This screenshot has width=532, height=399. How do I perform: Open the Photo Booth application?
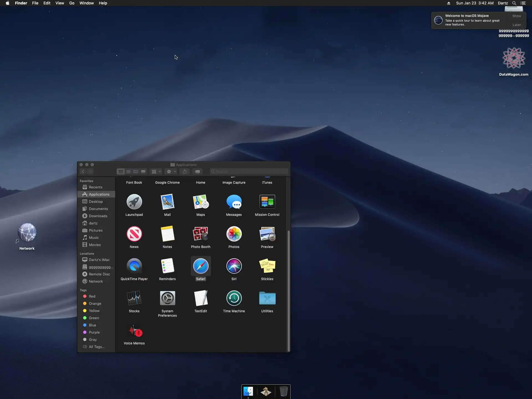(x=201, y=234)
